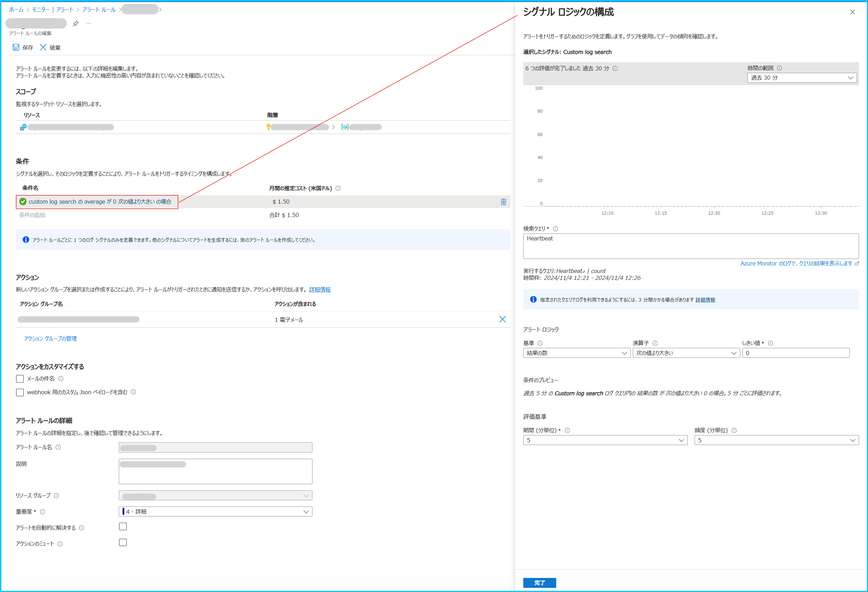Remove the action group with X icon
Image resolution: width=868 pixels, height=592 pixels.
[x=502, y=319]
